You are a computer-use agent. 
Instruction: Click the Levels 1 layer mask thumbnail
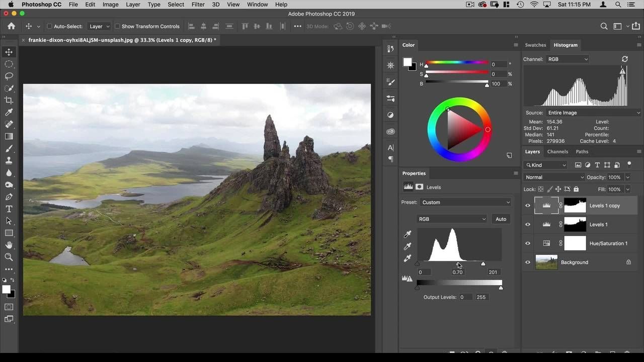coord(575,225)
